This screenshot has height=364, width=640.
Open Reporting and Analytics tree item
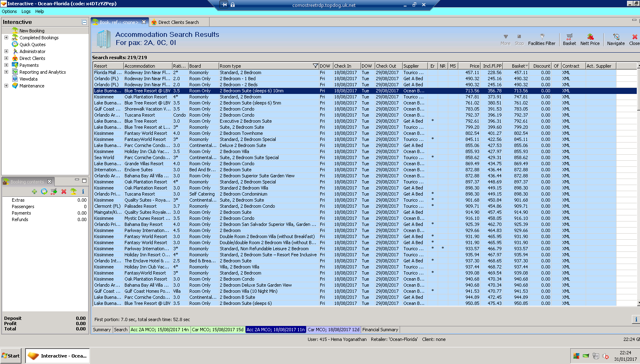43,72
